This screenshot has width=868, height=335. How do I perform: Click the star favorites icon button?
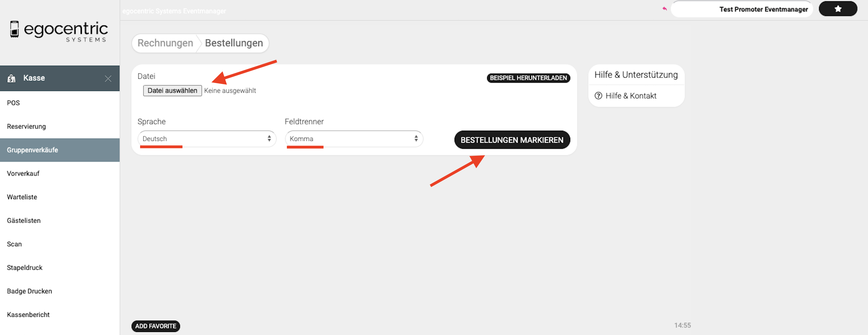[x=838, y=9]
